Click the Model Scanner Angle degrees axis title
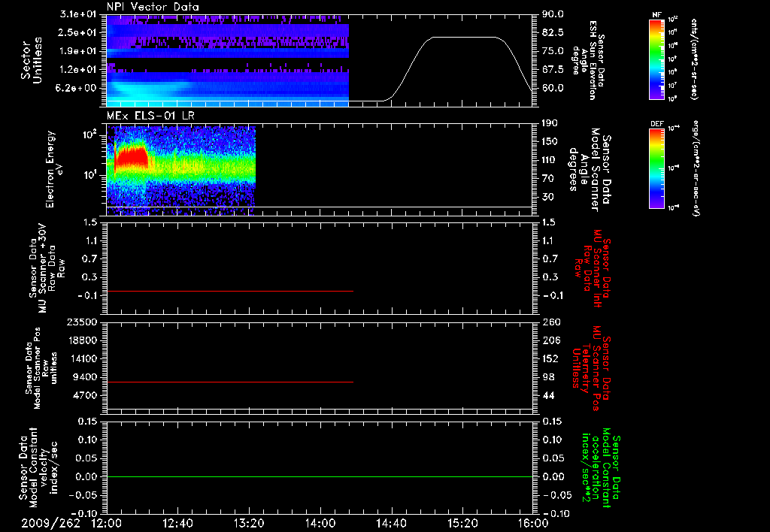Image resolution: width=770 pixels, height=532 pixels. [591, 169]
